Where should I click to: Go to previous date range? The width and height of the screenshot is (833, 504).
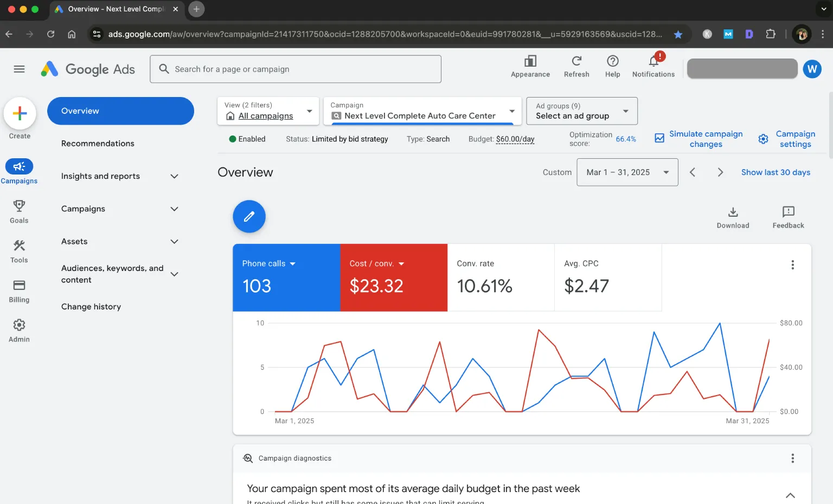coord(693,172)
